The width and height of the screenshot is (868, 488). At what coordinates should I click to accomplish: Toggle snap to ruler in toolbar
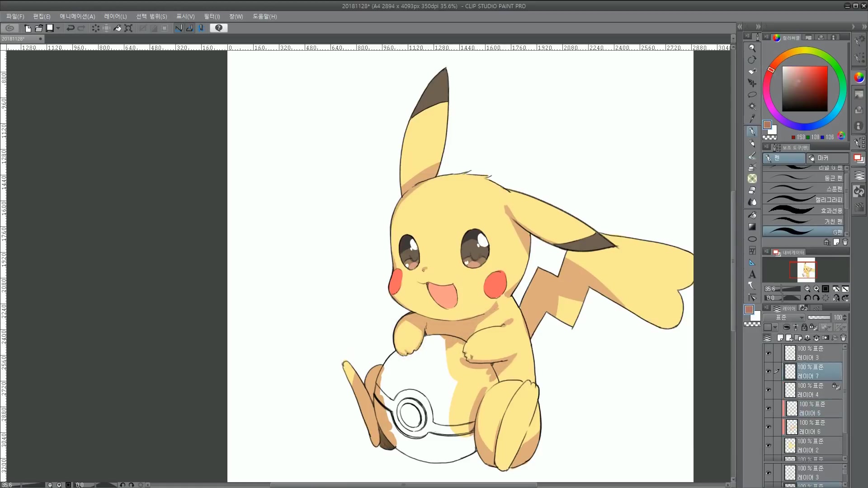point(179,28)
